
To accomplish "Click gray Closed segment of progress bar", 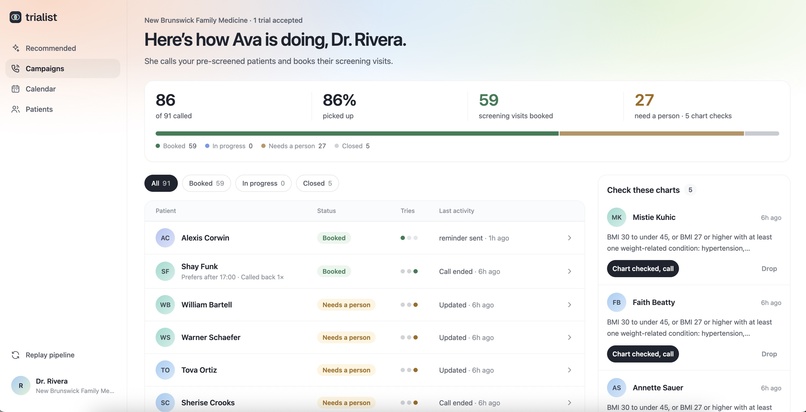I will [x=762, y=134].
